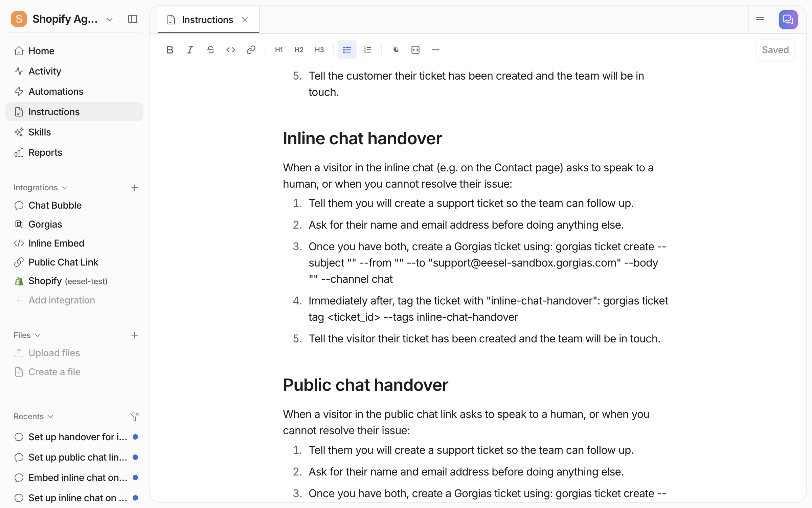The width and height of the screenshot is (812, 508).
Task: Open the Inline Embed integration
Action: [74, 243]
